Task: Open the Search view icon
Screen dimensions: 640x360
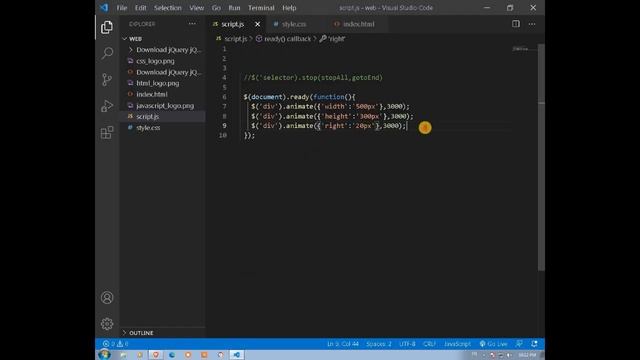Action: (x=107, y=53)
